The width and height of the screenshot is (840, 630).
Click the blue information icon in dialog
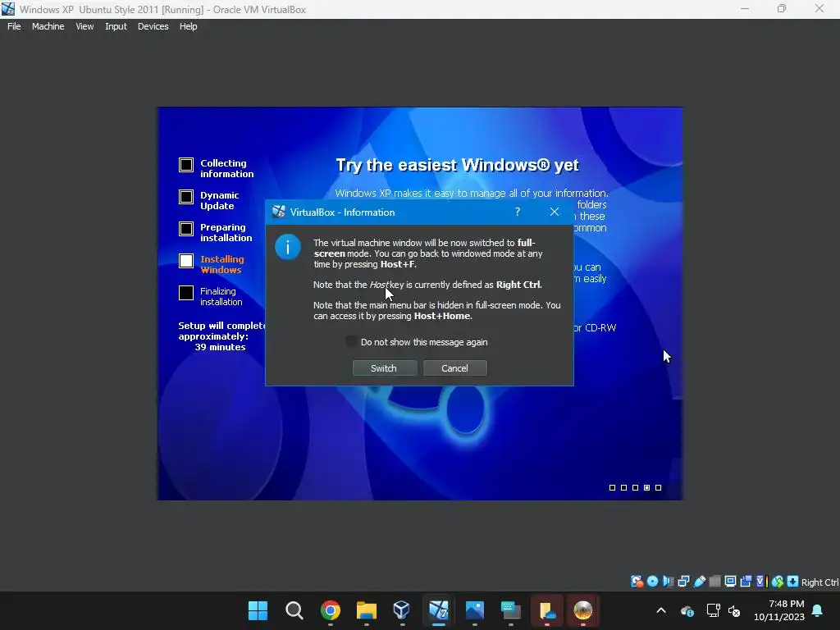(x=288, y=247)
